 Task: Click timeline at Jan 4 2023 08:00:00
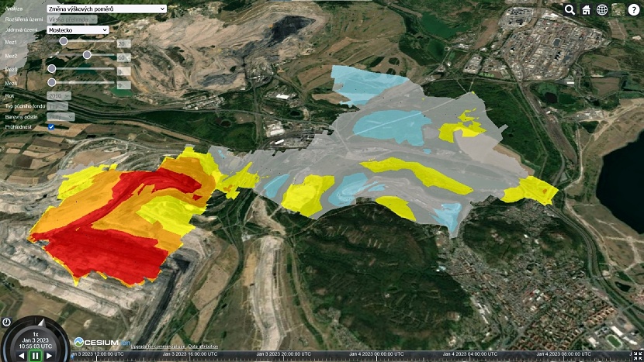[x=563, y=356]
